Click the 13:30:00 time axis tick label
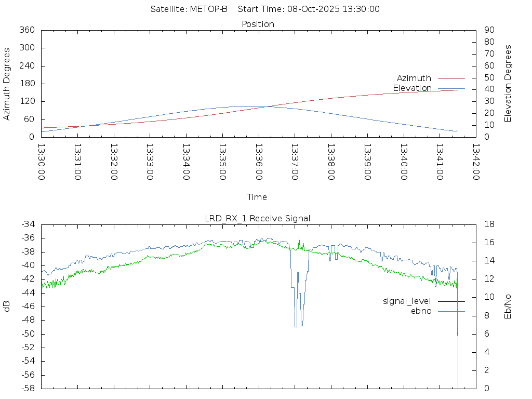 (x=42, y=162)
